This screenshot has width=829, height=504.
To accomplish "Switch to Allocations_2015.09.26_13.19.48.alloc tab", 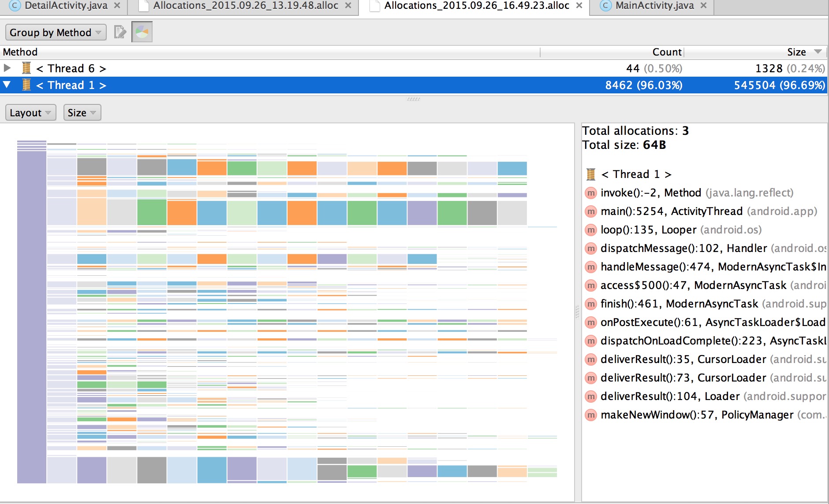I will click(246, 6).
